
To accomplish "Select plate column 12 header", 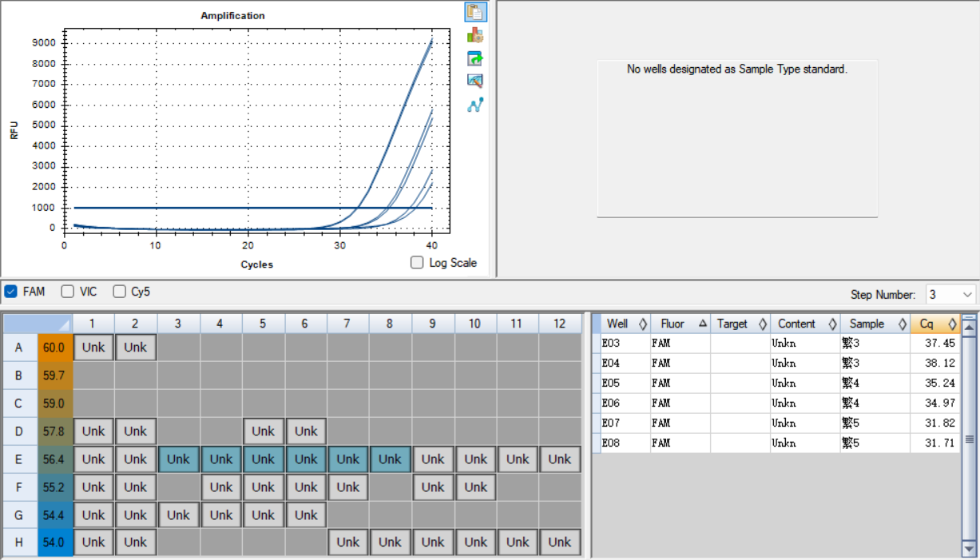I will [560, 324].
